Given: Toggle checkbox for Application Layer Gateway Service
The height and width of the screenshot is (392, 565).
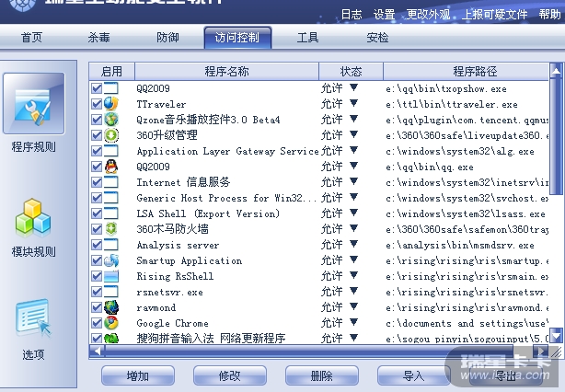Looking at the screenshot, I should pyautogui.click(x=97, y=151).
